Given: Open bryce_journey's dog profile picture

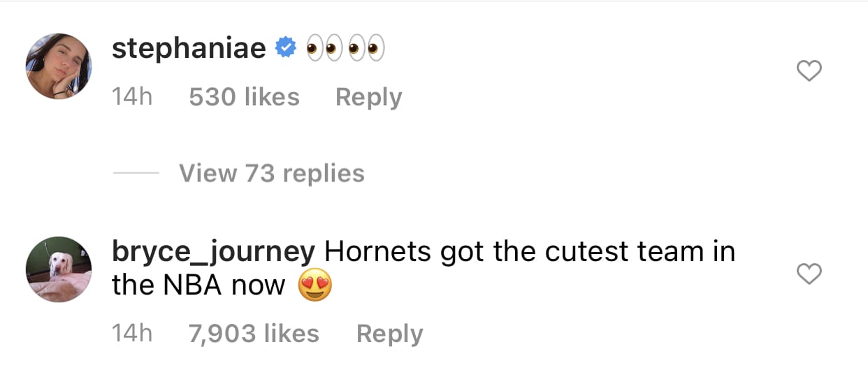Looking at the screenshot, I should [x=59, y=269].
